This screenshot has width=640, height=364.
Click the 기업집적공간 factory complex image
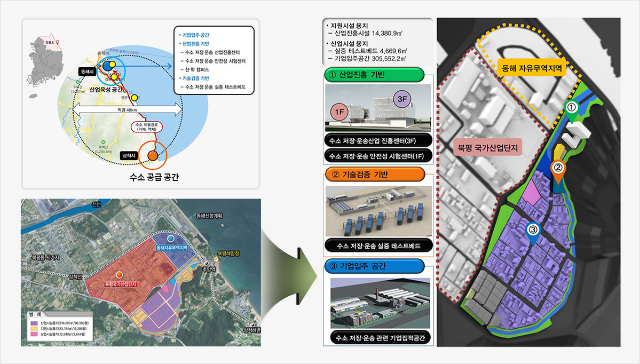click(381, 303)
